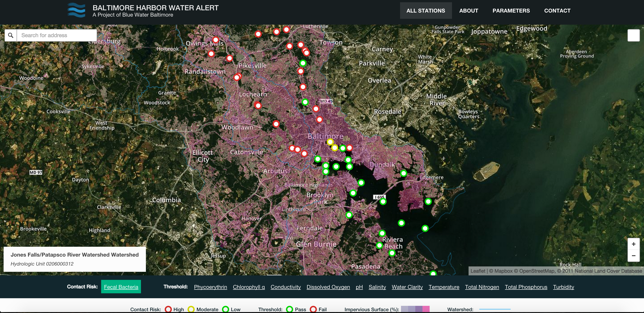Click the green station marker near I 695
The image size is (644, 313).
(x=383, y=202)
